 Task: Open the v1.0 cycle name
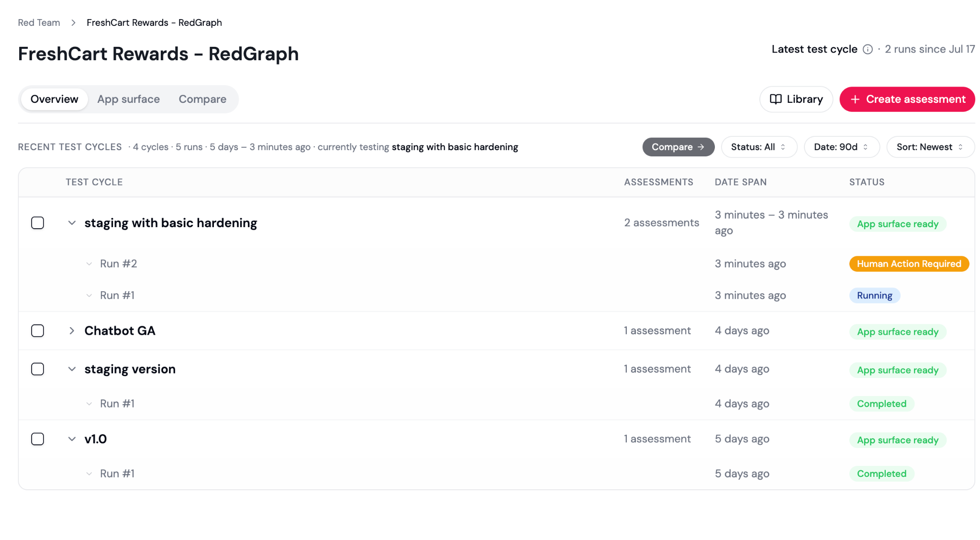pos(96,439)
